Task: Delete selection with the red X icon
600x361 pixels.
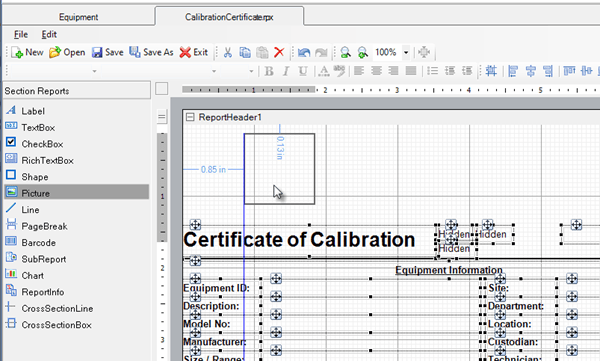Action: 279,52
